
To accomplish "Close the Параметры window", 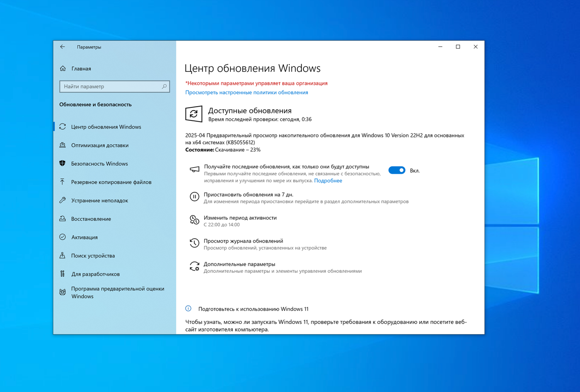I will point(476,47).
